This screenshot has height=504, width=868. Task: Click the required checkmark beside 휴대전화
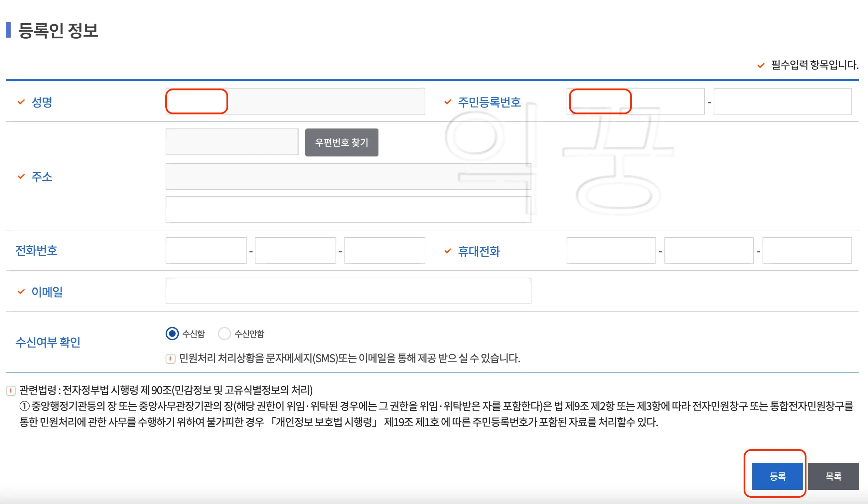[447, 251]
